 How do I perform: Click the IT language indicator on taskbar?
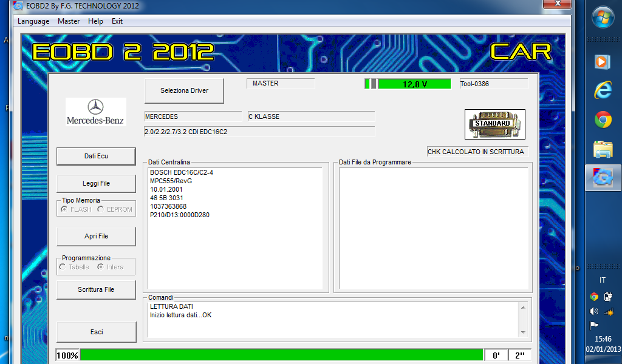(603, 280)
